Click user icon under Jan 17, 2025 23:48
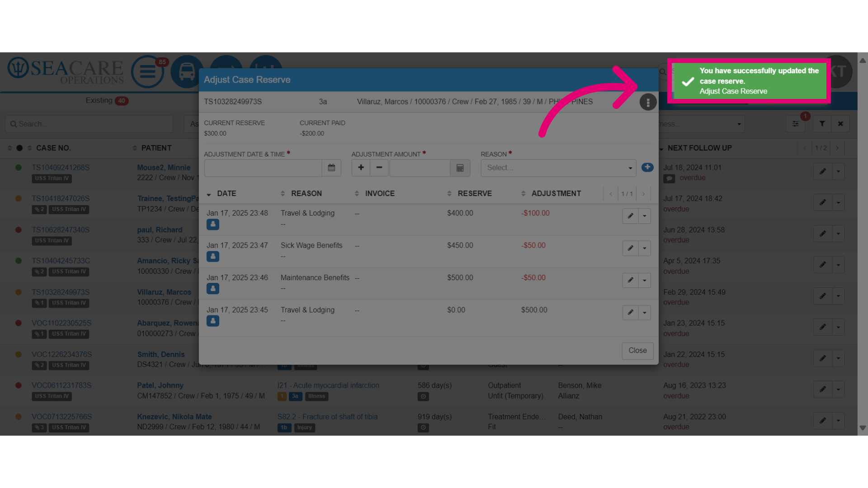 (213, 224)
